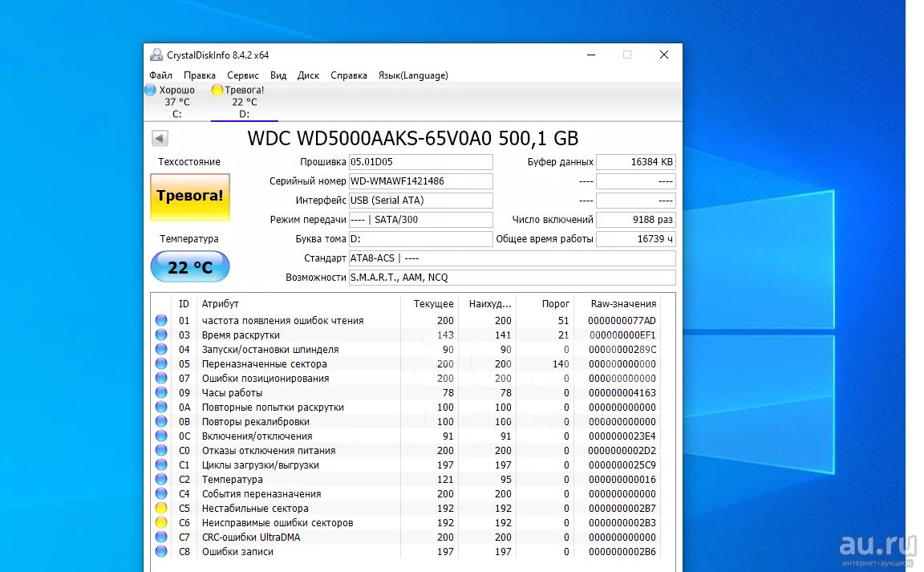The width and height of the screenshot is (924, 572).
Task: Open the Вид menu
Action: pyautogui.click(x=278, y=75)
